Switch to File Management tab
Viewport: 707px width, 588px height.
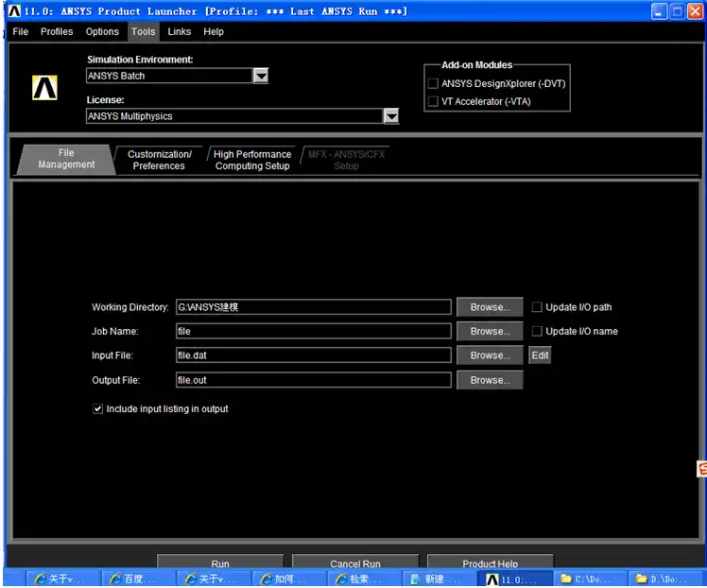[x=66, y=159]
